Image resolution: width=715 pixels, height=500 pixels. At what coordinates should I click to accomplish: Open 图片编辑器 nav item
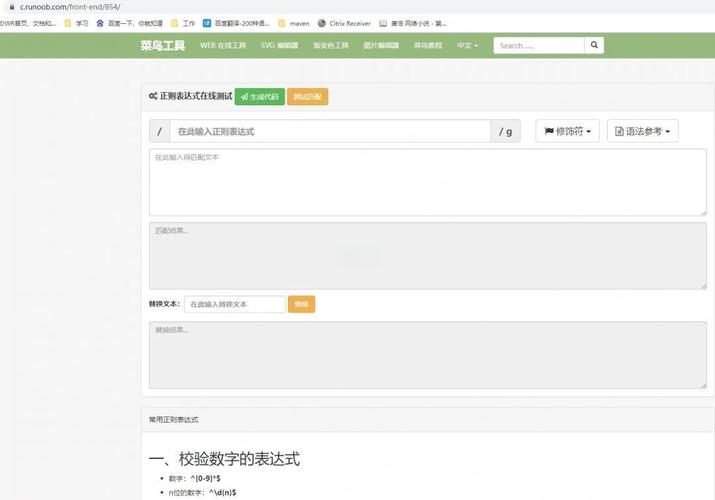[381, 45]
